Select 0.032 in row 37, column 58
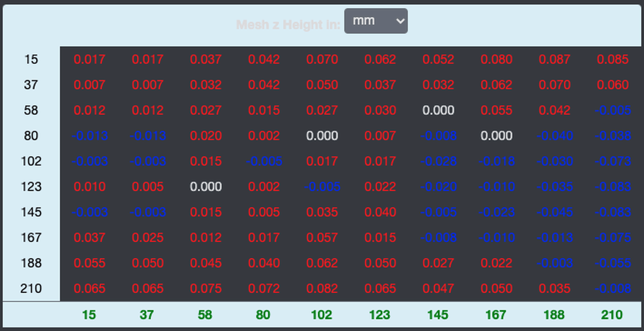644x331 pixels. pos(206,85)
